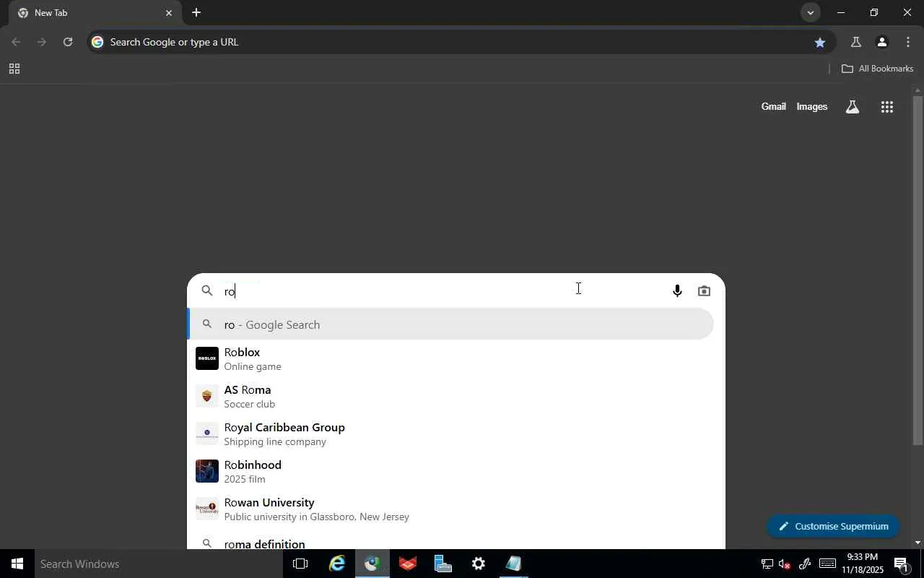This screenshot has height=578, width=924.
Task: Close the New Tab browser tab
Action: (169, 13)
